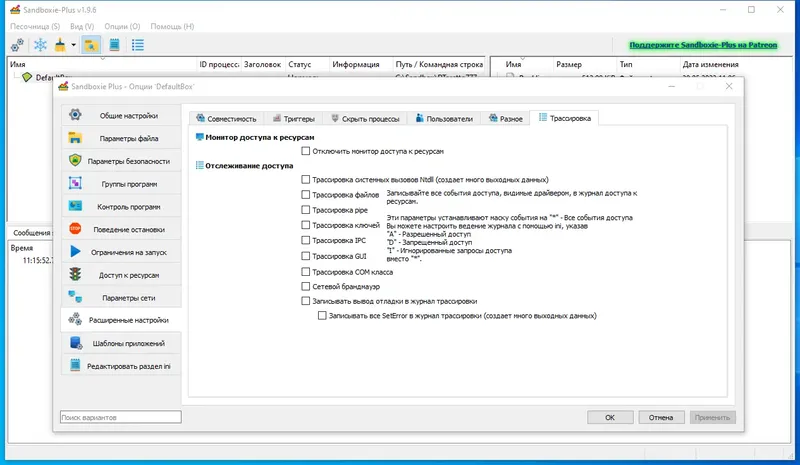This screenshot has width=800, height=465.
Task: Switch to the Триггеры tab
Action: pos(293,118)
